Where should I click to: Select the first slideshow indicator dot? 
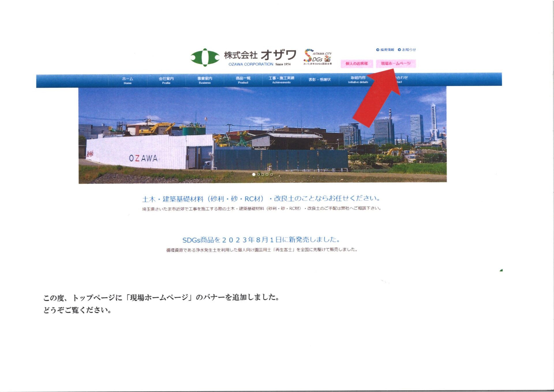254,174
